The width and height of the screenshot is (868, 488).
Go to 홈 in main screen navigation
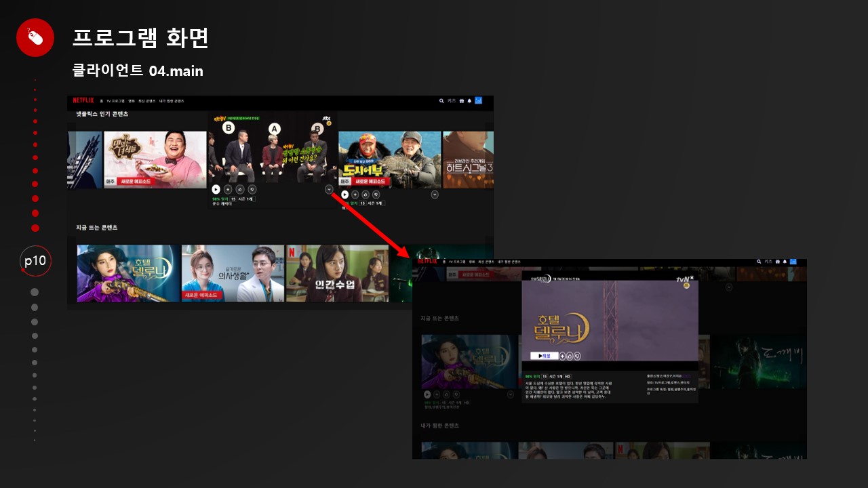[101, 101]
